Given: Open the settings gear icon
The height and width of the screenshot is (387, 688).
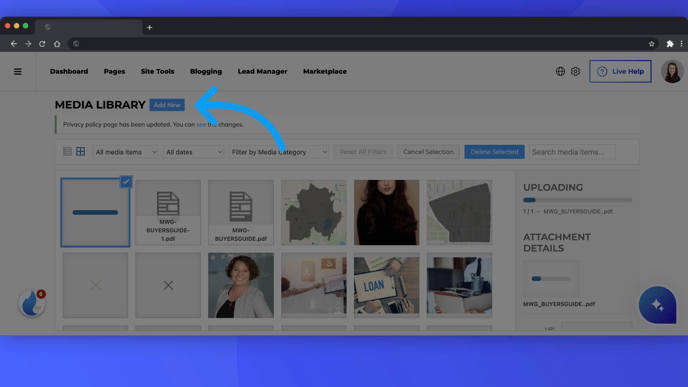Looking at the screenshot, I should click(x=575, y=71).
